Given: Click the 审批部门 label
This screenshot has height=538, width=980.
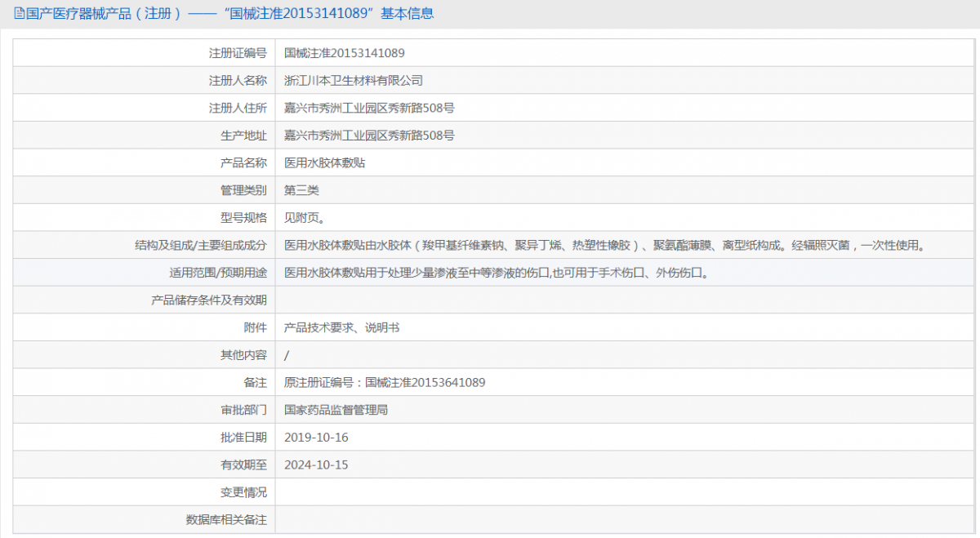Looking at the screenshot, I should [x=243, y=410].
